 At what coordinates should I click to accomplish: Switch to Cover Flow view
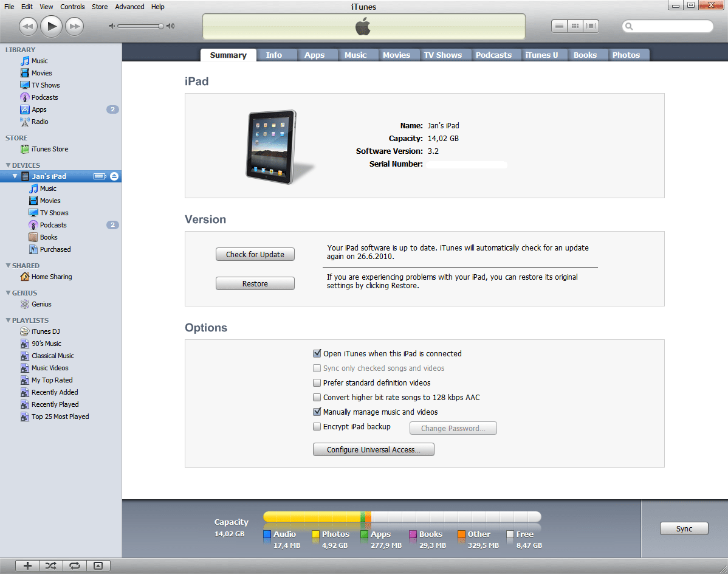pos(591,26)
